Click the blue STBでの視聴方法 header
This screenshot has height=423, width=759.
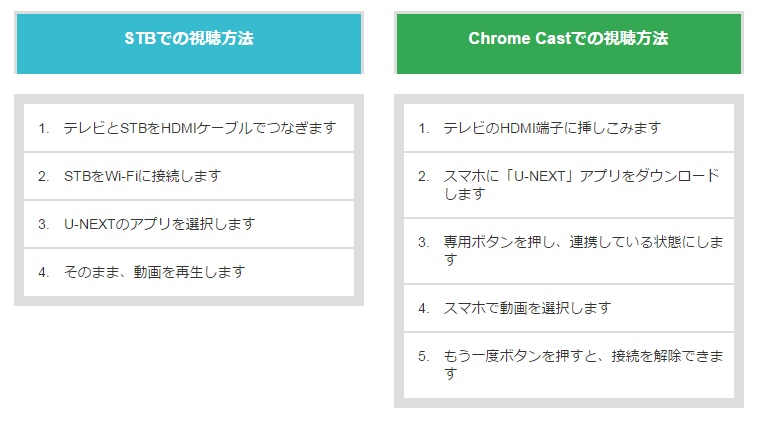189,44
